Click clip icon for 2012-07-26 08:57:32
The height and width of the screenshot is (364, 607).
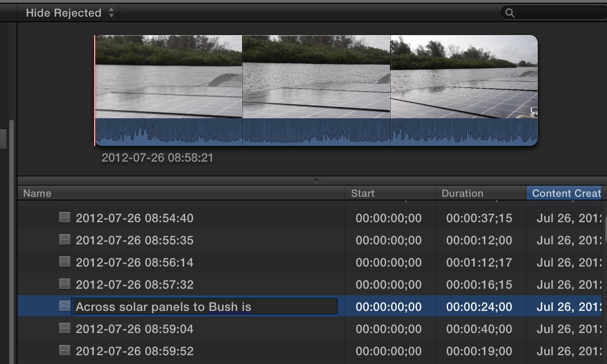click(65, 284)
